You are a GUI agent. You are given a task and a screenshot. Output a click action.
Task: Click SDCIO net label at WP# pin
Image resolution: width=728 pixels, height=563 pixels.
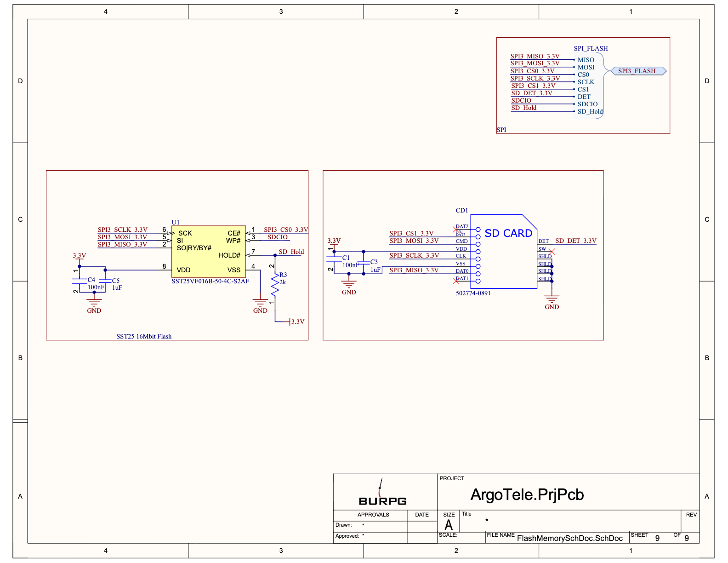click(x=278, y=237)
